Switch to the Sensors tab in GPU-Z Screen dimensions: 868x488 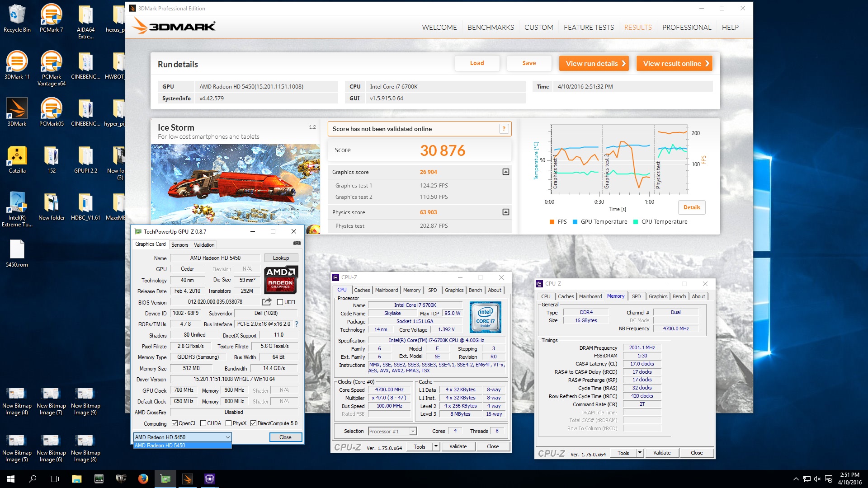click(179, 245)
